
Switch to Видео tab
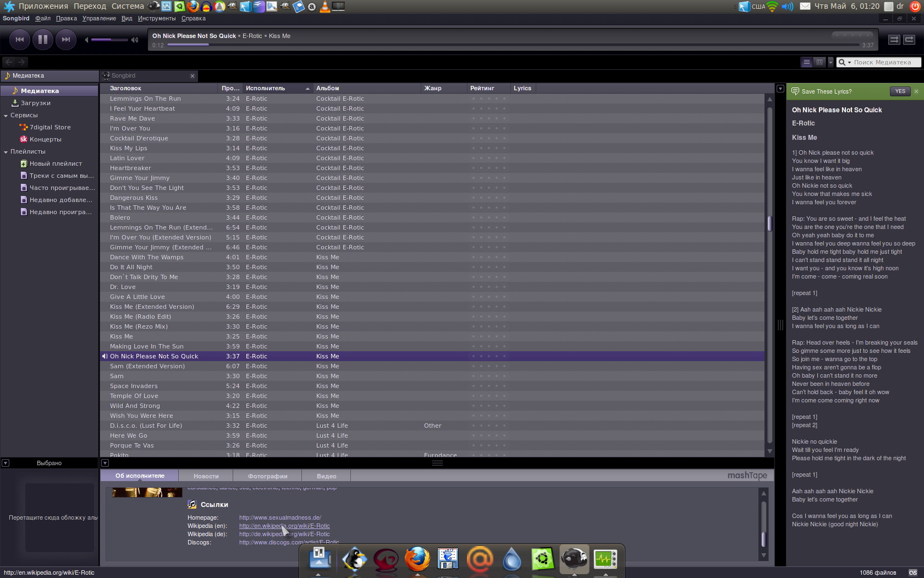point(327,476)
